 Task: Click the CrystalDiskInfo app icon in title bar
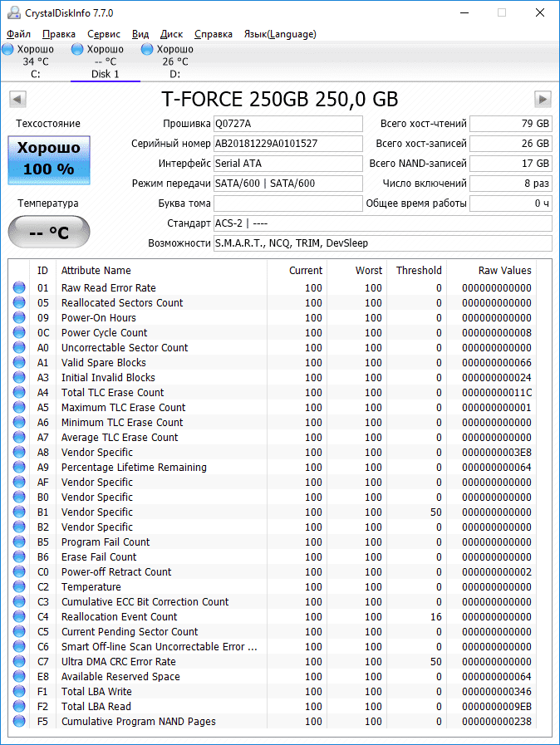click(11, 13)
